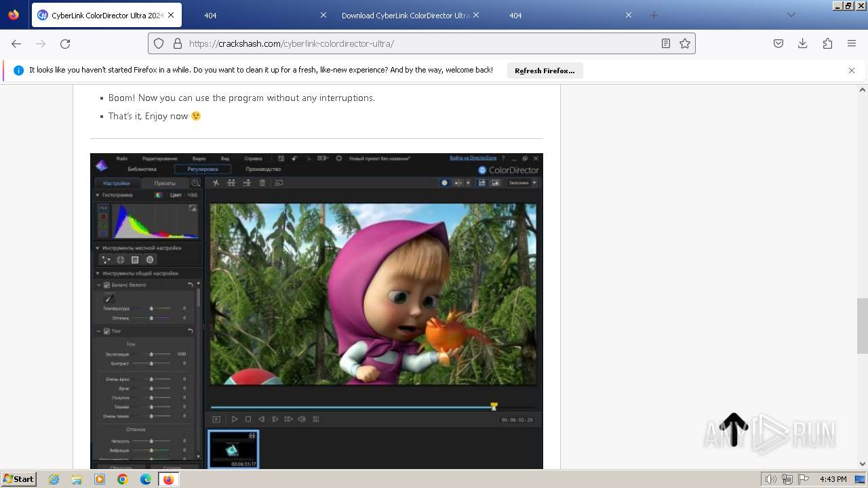Collapse the Инструменты местной настройки section
The width and height of the screenshot is (868, 488).
[98, 248]
